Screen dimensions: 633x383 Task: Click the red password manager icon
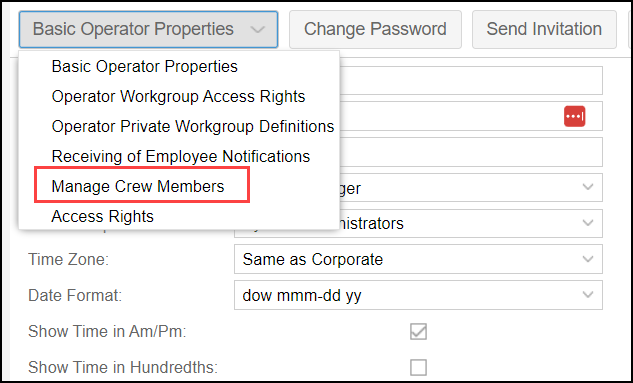574,116
